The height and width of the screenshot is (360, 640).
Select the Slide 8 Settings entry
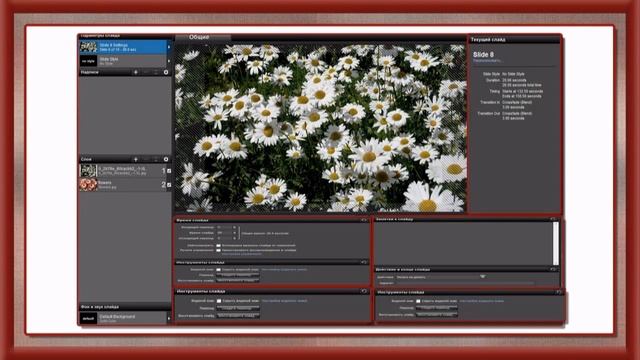[123, 47]
